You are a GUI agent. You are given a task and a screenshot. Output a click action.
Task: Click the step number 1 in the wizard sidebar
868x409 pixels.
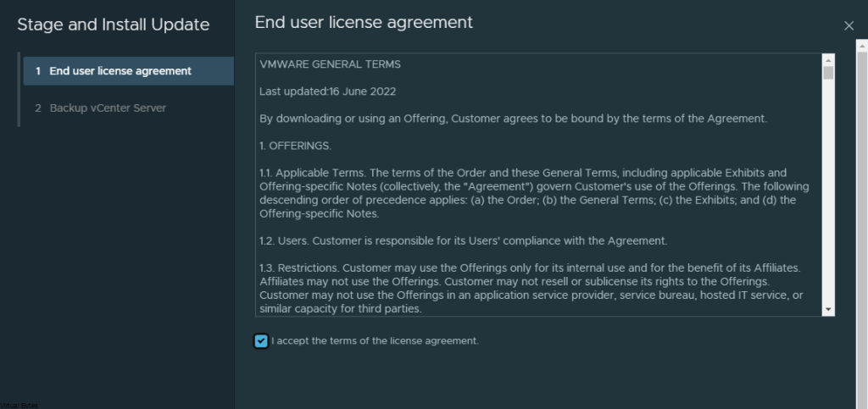[x=38, y=71]
